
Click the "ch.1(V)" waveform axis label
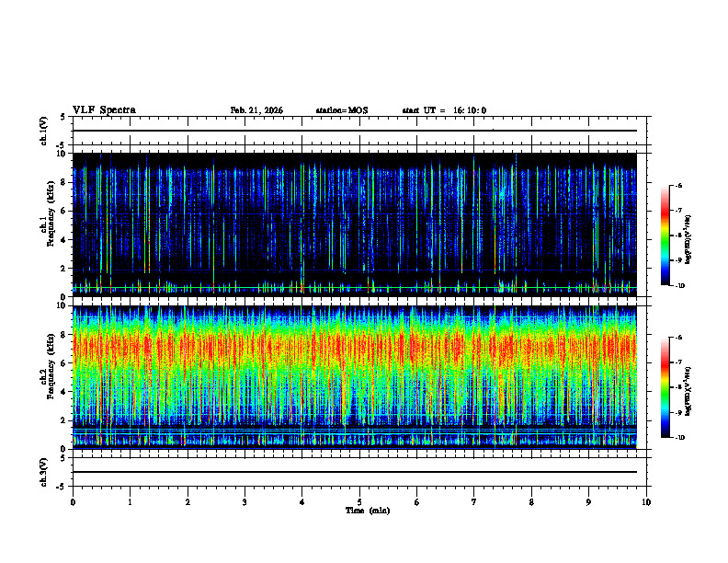pos(43,131)
